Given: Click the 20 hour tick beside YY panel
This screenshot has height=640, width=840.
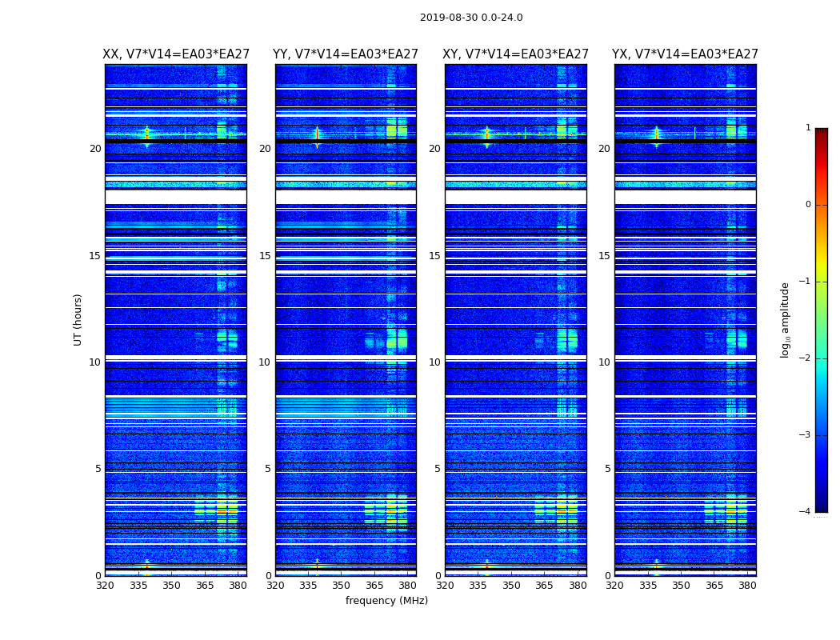Looking at the screenshot, I should point(265,149).
